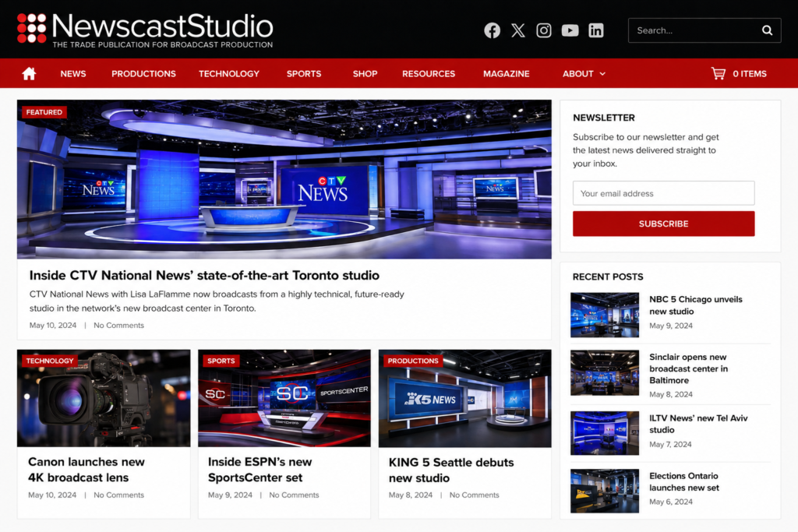The image size is (798, 532).
Task: Open the CTV News featured studio image
Action: (284, 179)
